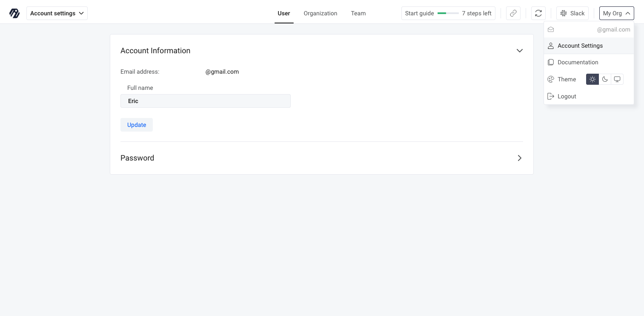Open the Account settings dropdown
This screenshot has height=316, width=644.
57,13
